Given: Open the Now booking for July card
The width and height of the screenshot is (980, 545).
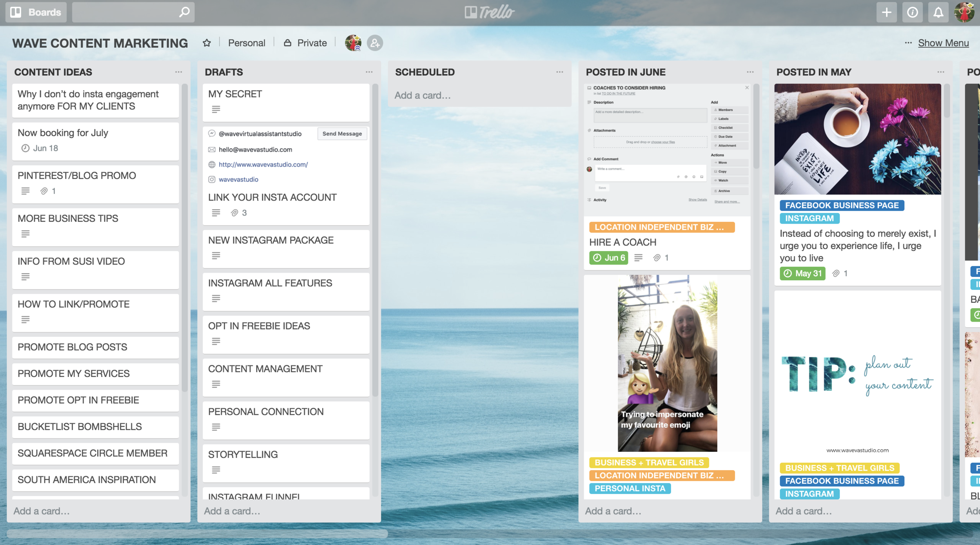Looking at the screenshot, I should pyautogui.click(x=95, y=141).
